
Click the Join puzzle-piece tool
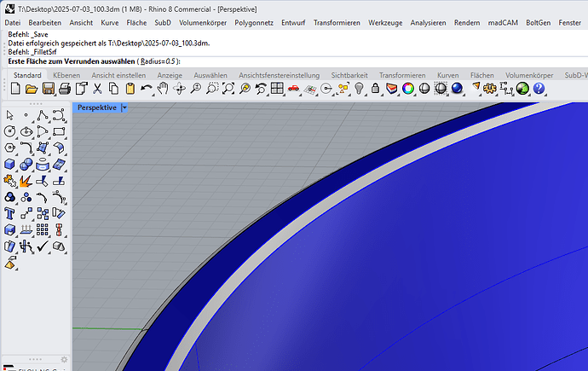tap(9, 181)
